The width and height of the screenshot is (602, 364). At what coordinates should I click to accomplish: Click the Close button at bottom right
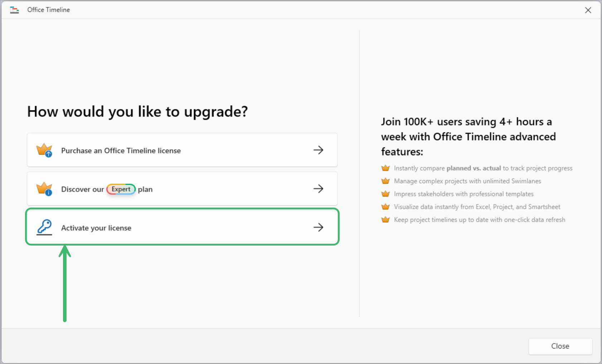(x=560, y=346)
